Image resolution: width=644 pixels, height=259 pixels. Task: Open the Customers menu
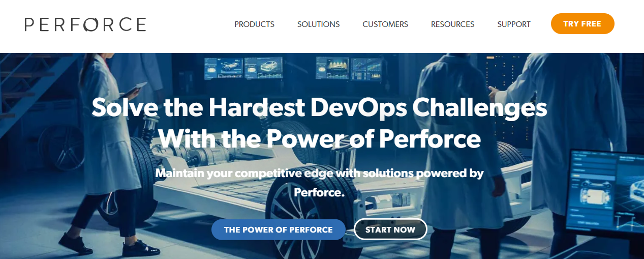click(x=385, y=24)
